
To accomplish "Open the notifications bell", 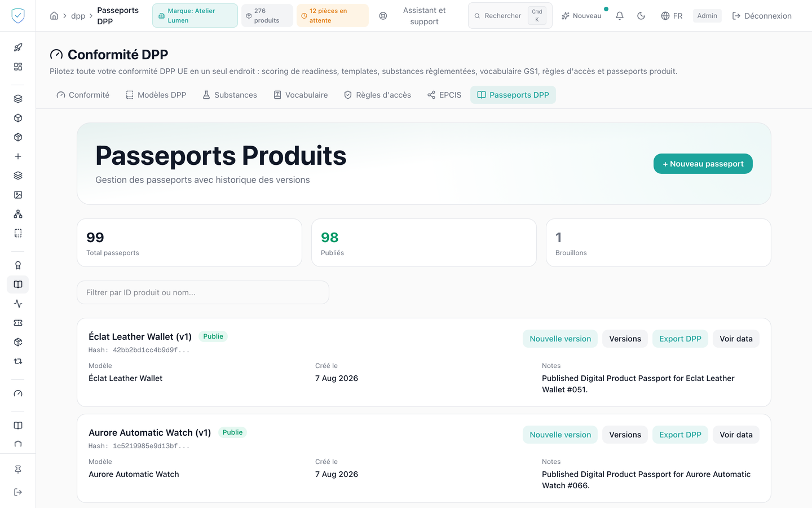I will (x=620, y=16).
